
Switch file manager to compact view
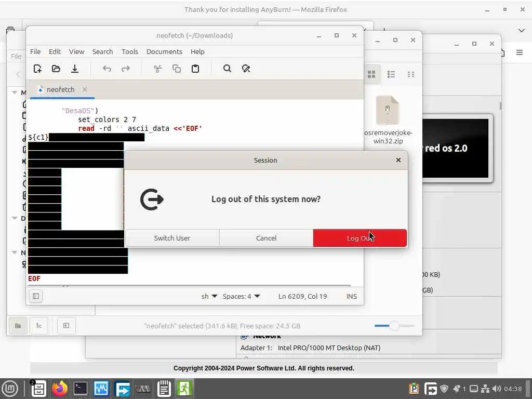tap(411, 74)
